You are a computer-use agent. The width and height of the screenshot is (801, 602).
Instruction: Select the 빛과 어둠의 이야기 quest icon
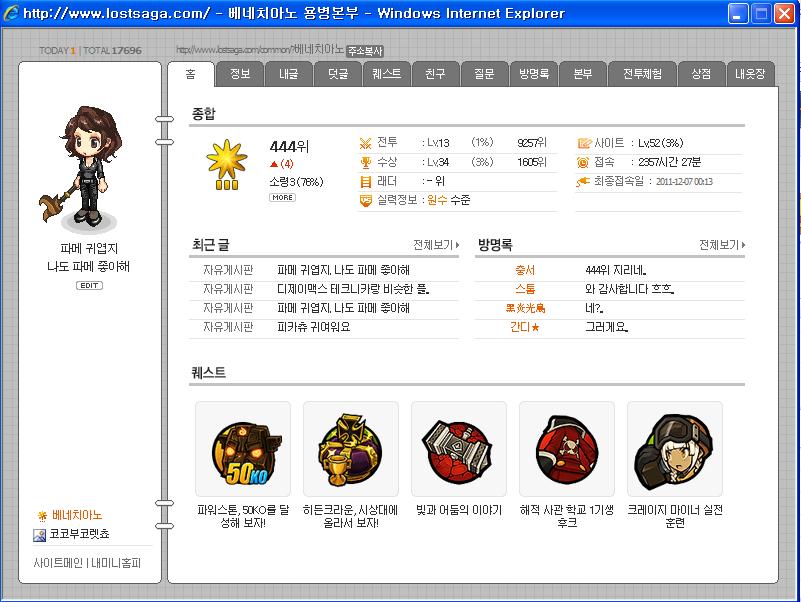tap(459, 449)
